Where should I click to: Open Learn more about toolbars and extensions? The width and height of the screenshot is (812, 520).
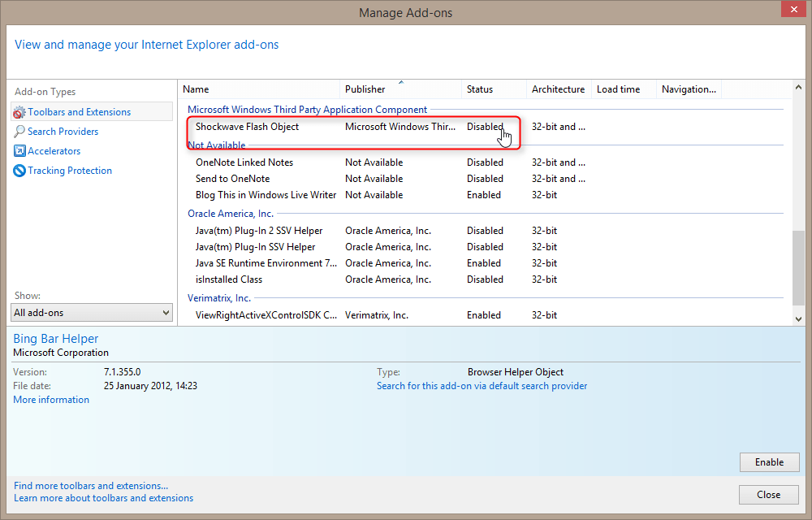[x=103, y=498]
